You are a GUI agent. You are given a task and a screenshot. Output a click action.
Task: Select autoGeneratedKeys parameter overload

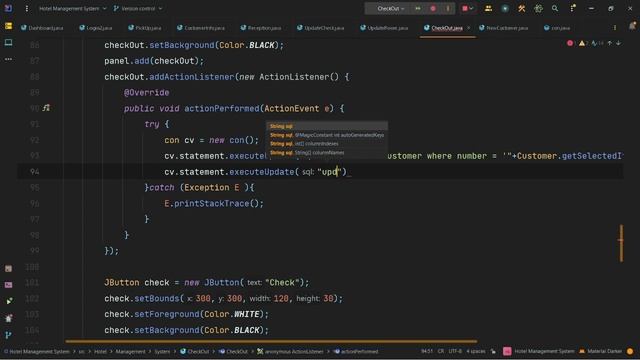pyautogui.click(x=327, y=135)
